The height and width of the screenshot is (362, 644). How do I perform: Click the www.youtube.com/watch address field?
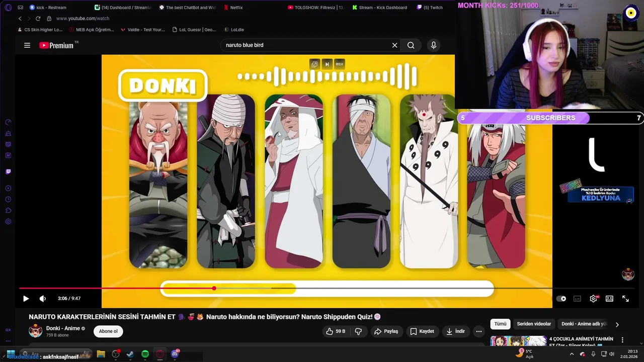pos(83,19)
